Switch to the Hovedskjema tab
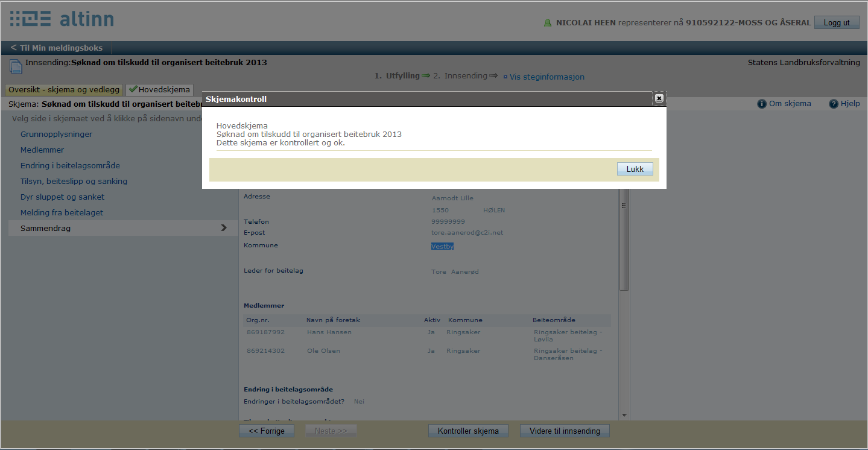Image resolution: width=868 pixels, height=450 pixels. coord(159,89)
